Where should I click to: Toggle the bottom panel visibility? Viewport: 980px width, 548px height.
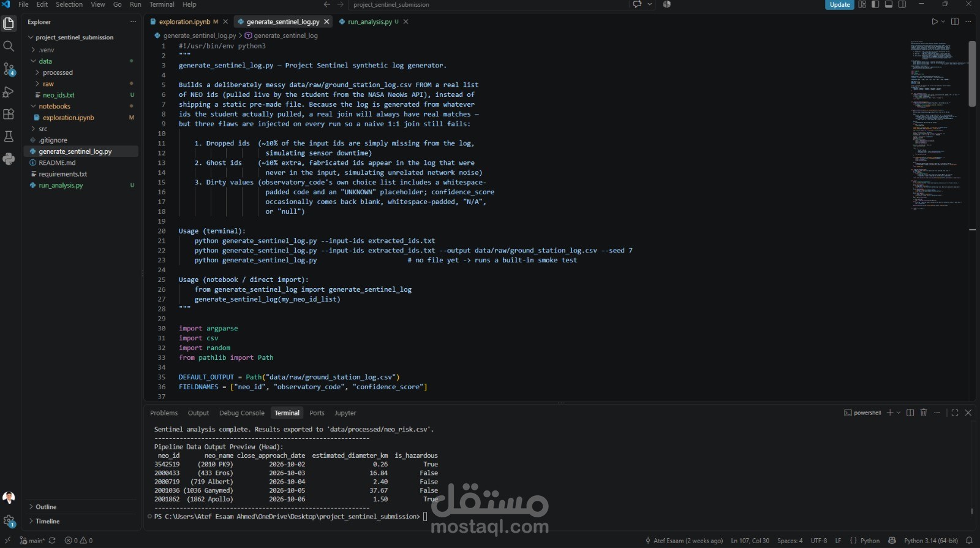[x=889, y=4]
